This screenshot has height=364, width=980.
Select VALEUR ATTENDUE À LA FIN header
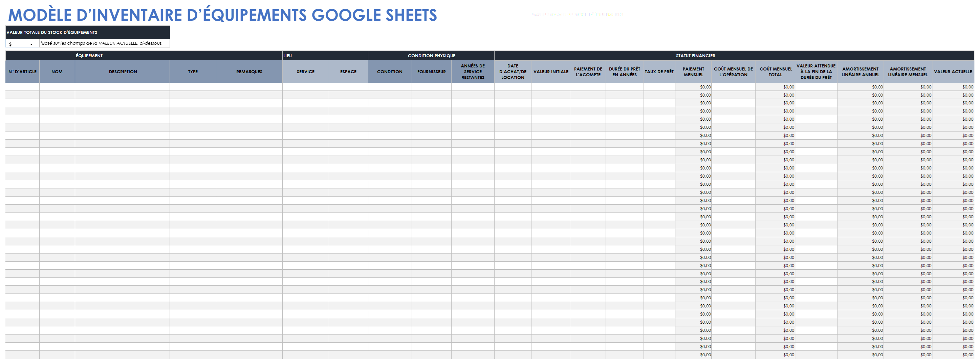(x=816, y=72)
